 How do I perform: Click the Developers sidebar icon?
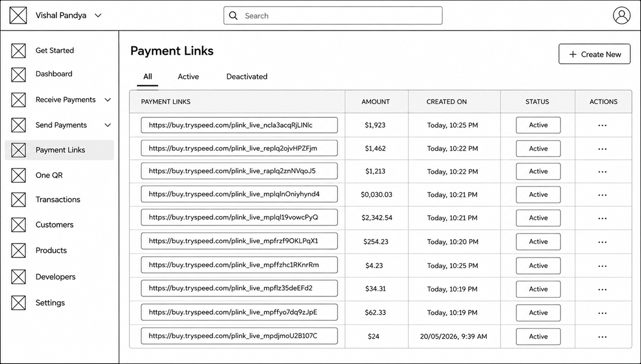tap(18, 277)
